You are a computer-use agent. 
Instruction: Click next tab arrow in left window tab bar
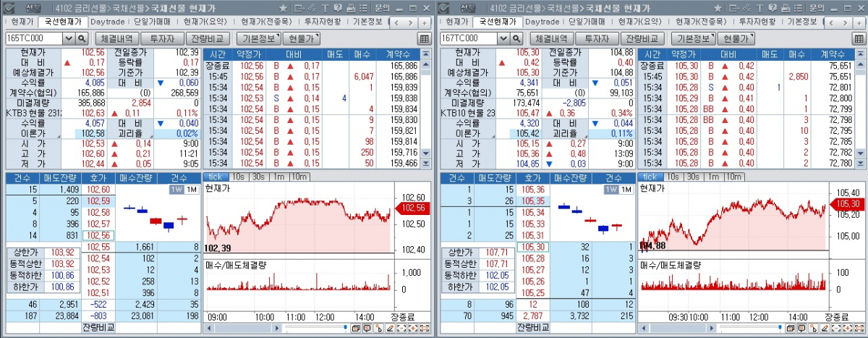pos(410,22)
